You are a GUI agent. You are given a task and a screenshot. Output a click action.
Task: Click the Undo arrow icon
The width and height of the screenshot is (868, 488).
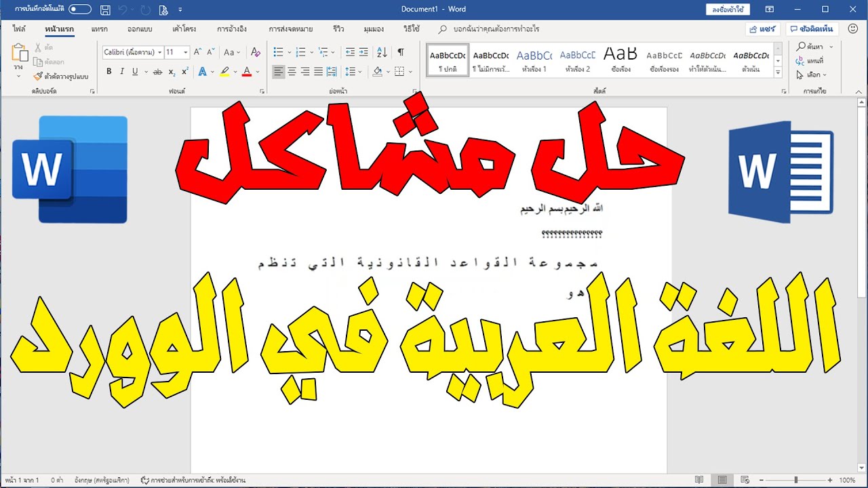122,9
